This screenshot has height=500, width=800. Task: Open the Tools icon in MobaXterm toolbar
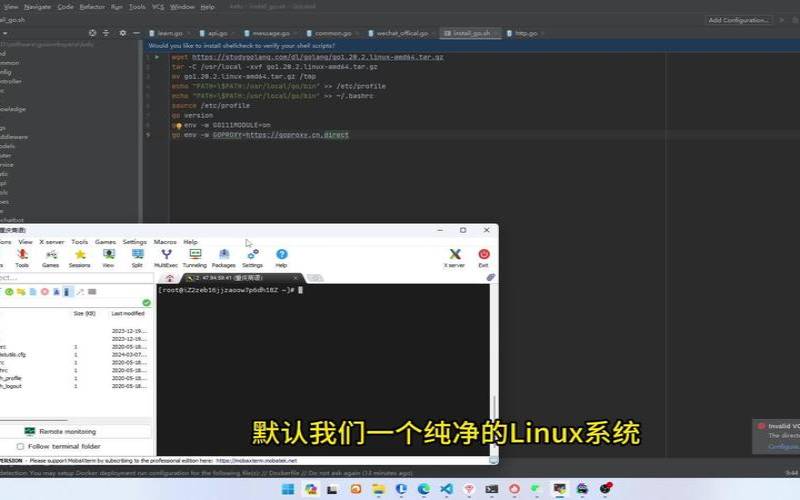(22, 258)
